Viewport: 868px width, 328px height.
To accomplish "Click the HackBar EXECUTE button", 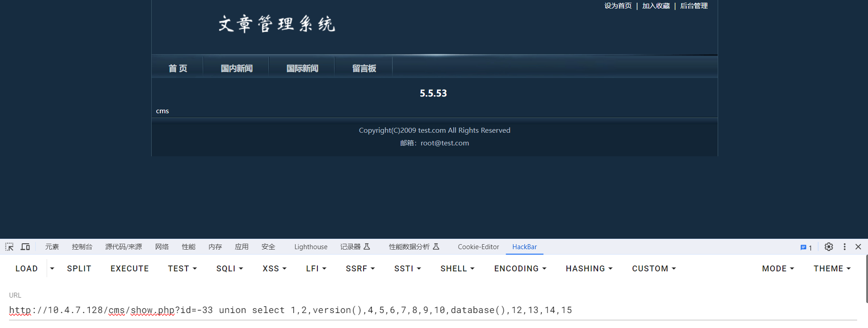I will click(x=129, y=269).
